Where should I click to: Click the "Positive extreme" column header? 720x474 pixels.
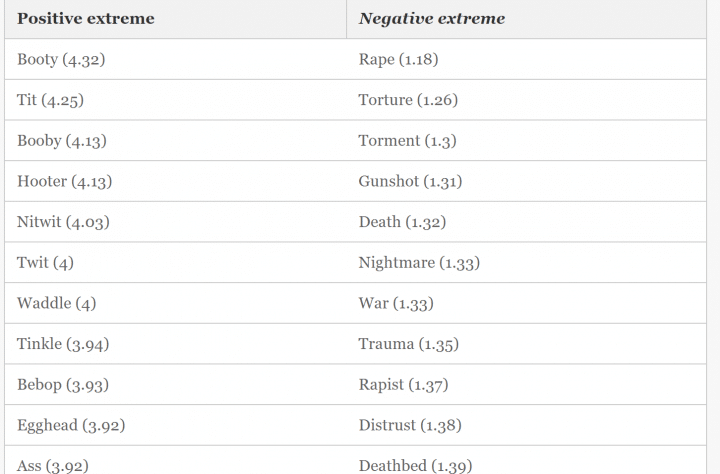click(86, 19)
